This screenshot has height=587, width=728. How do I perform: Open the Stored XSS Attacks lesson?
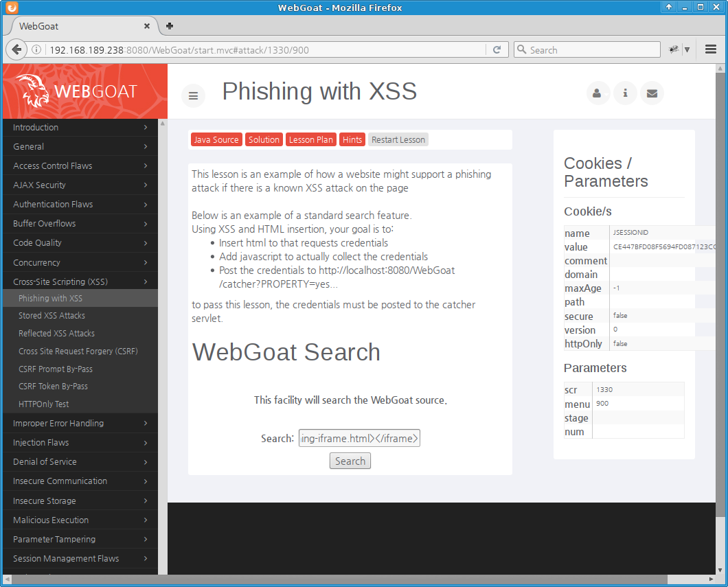coord(80,316)
